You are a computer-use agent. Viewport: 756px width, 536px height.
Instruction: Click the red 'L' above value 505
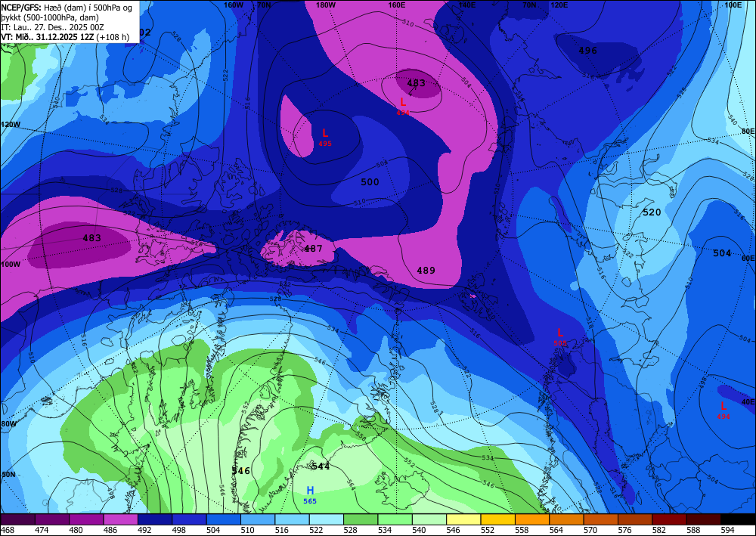pyautogui.click(x=559, y=333)
